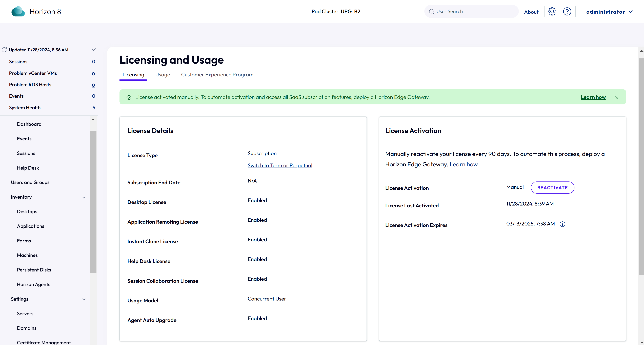
Task: Open Domains settings
Action: coord(27,328)
